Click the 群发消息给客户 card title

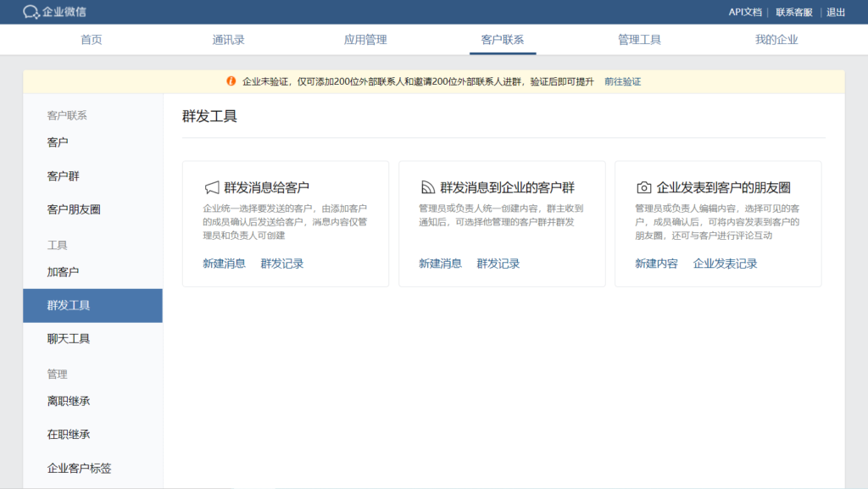click(x=266, y=187)
